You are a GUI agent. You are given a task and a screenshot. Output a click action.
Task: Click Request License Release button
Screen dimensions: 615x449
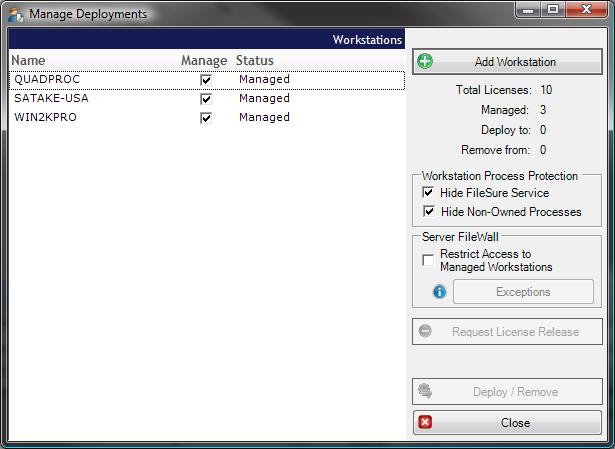(508, 332)
